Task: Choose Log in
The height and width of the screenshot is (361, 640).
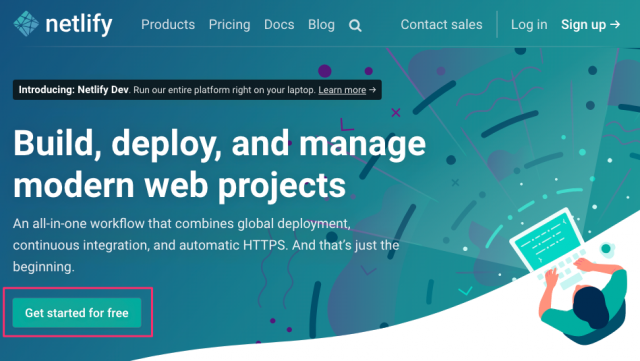Action: point(529,25)
